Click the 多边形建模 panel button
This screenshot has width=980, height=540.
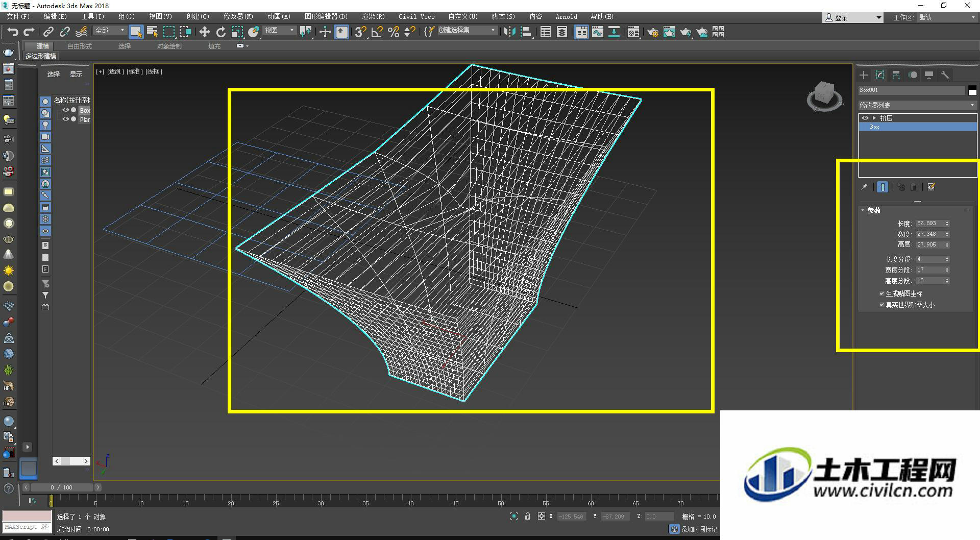click(x=41, y=56)
